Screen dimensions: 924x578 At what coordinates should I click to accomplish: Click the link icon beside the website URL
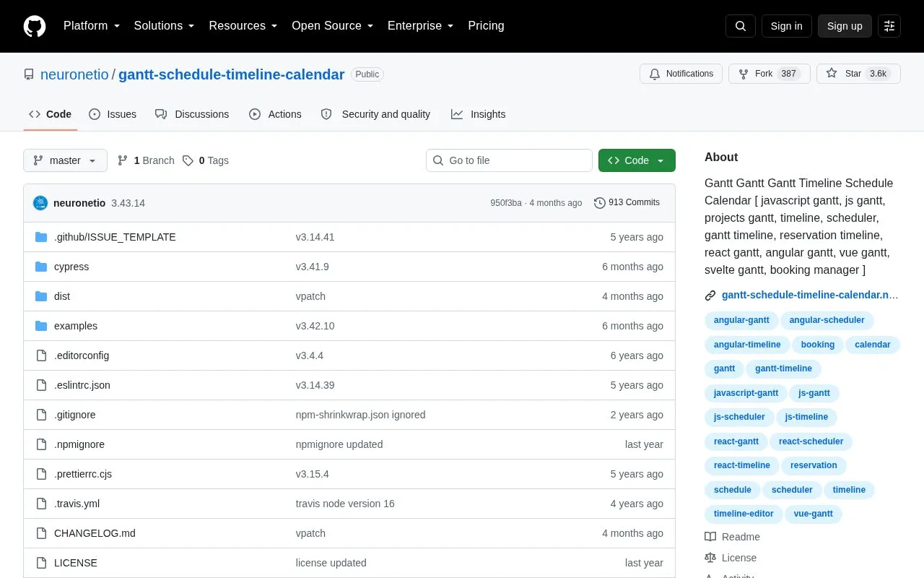tap(710, 295)
